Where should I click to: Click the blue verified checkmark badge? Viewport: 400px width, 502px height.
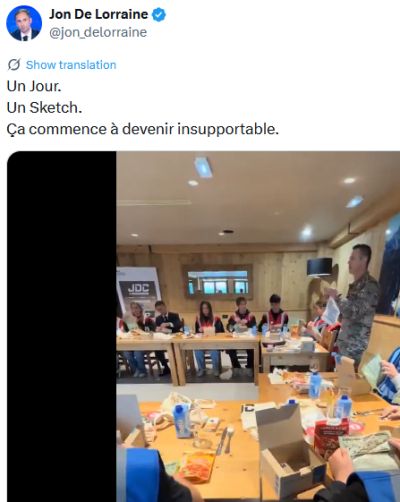[x=159, y=15]
